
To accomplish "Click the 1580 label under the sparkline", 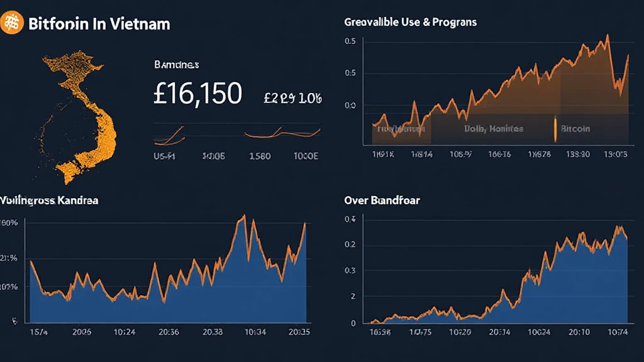I will 259,156.
